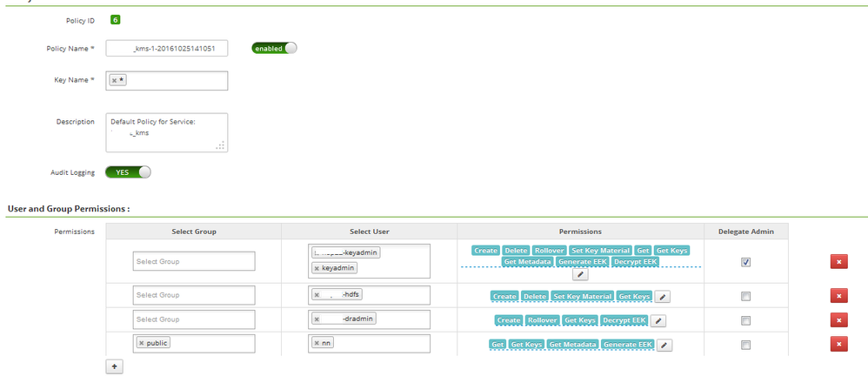The width and height of the screenshot is (868, 383).
Task: Delete the public group permission row
Action: [x=838, y=344]
